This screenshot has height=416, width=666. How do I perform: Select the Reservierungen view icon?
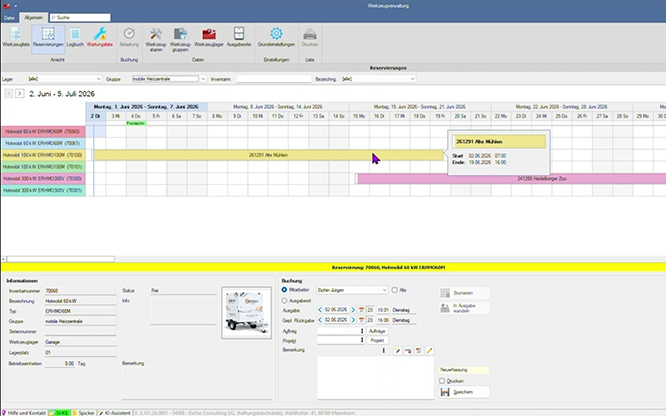point(48,37)
